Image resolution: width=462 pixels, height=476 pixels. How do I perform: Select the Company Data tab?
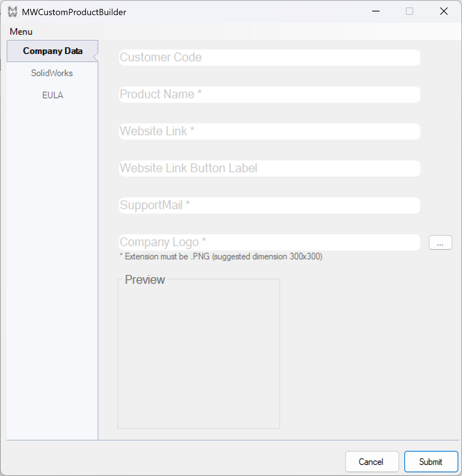click(x=52, y=51)
